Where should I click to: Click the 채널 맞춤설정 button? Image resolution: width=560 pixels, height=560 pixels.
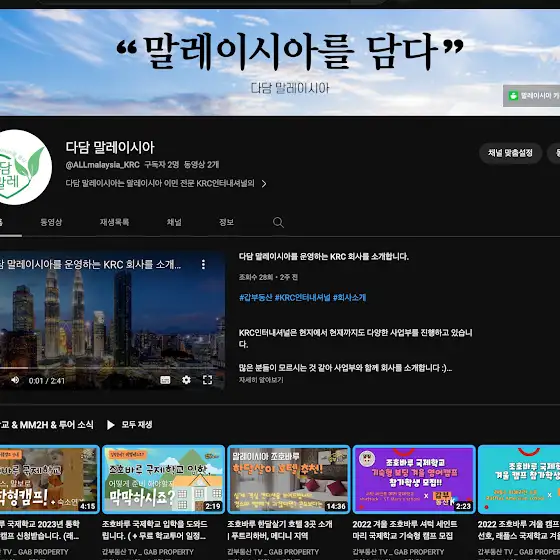pyautogui.click(x=510, y=153)
